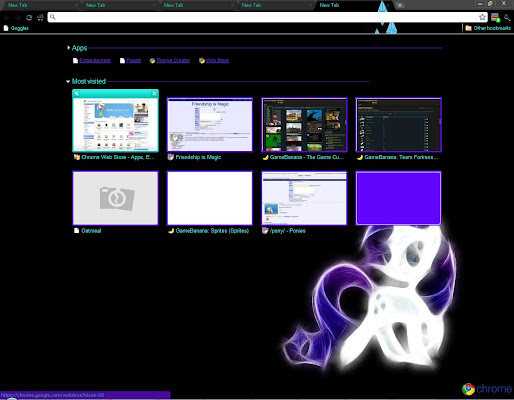
Task: Open the Goggles bookmark
Action: click(x=16, y=28)
